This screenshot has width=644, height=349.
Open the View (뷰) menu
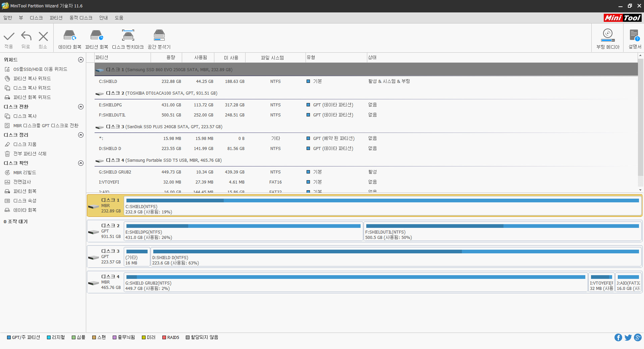tap(21, 18)
